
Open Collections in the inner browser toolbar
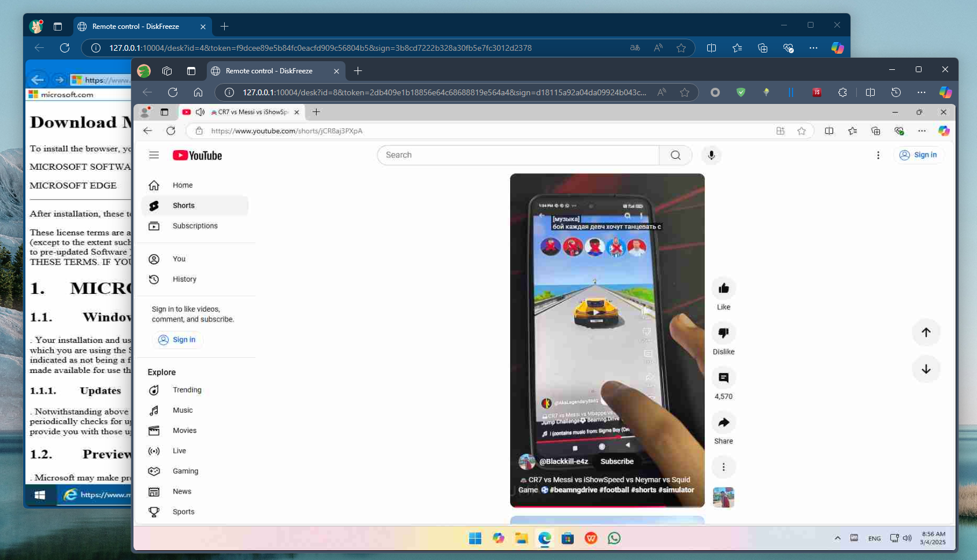click(876, 131)
